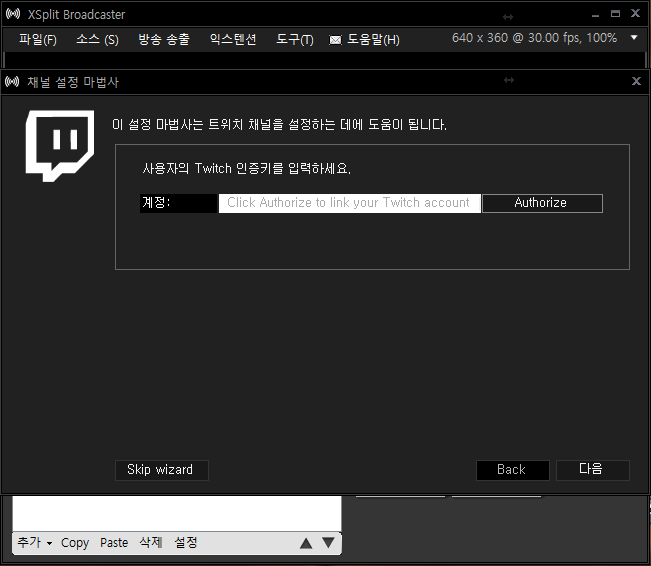The image size is (651, 566).
Task: Move source up with up arrow
Action: coord(306,543)
